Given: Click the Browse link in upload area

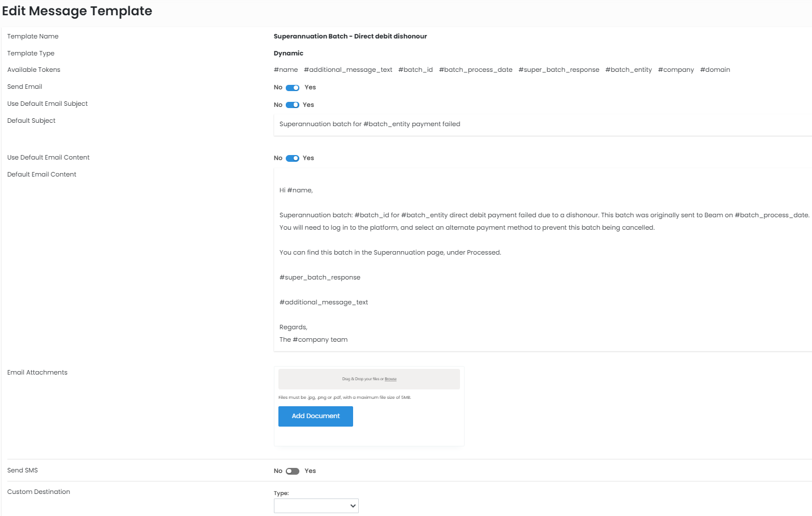Looking at the screenshot, I should coord(390,379).
